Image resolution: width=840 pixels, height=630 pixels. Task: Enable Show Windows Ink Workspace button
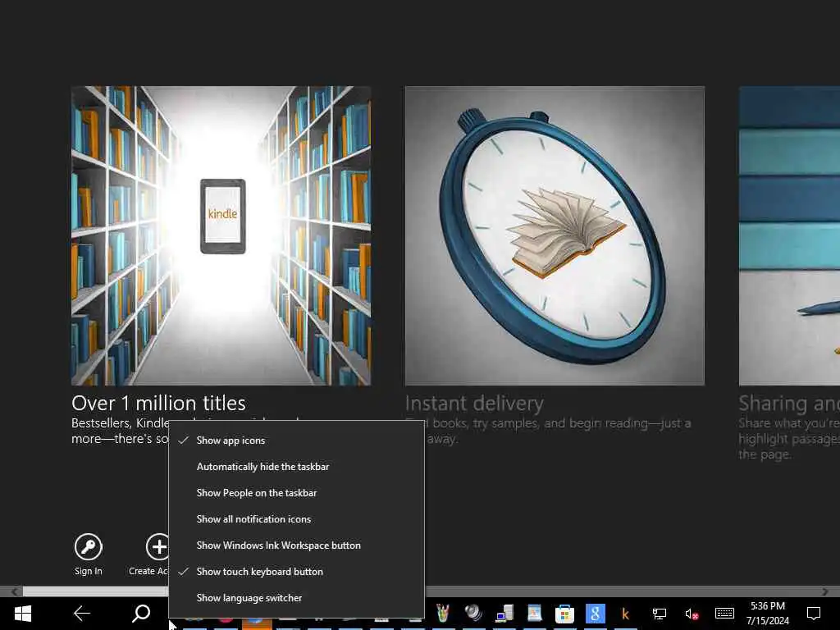[x=296, y=546]
